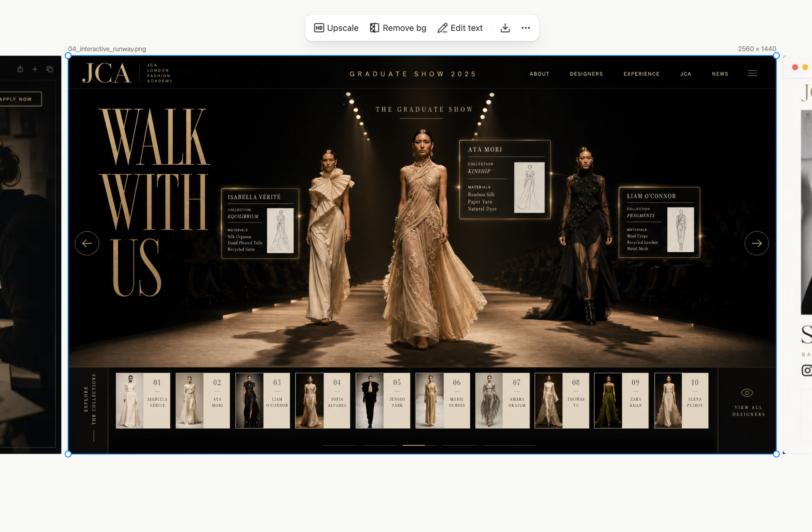Grab the bottom-right selection handle
Image resolution: width=812 pixels, height=532 pixels.
tap(776, 454)
